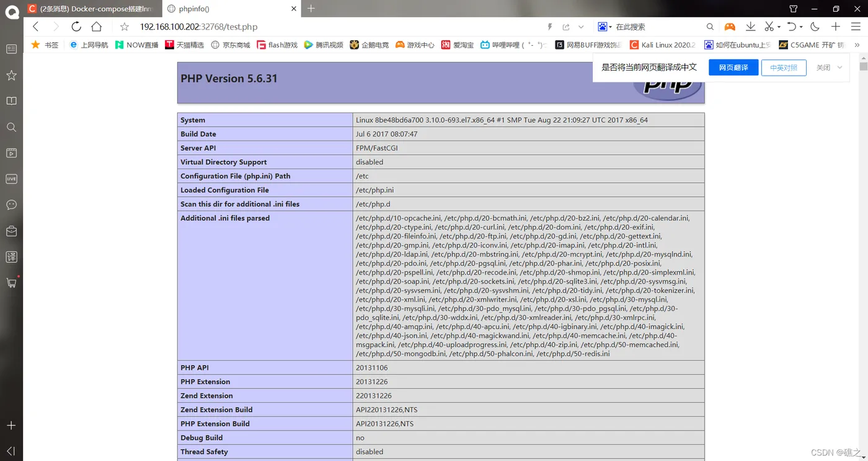Screen dimensions: 868x461
Task: Click the lightning speed-mode icon in address bar
Action: tap(549, 27)
